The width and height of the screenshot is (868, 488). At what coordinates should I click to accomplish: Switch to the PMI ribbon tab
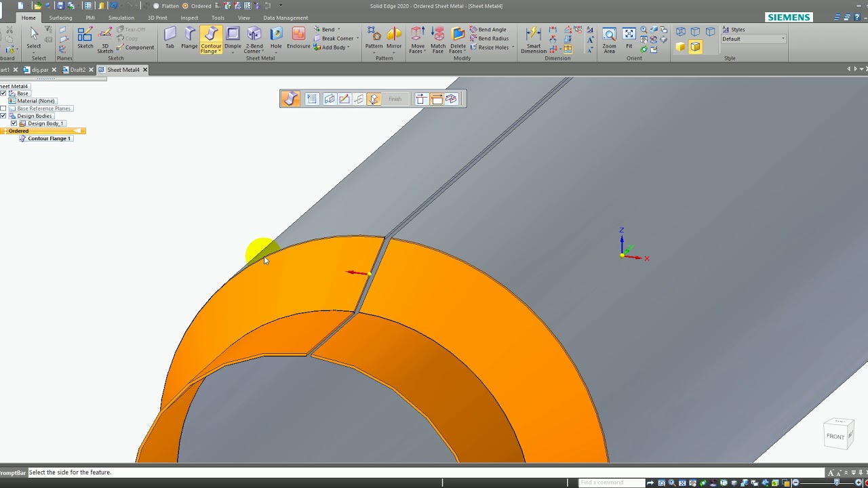[x=90, y=18]
